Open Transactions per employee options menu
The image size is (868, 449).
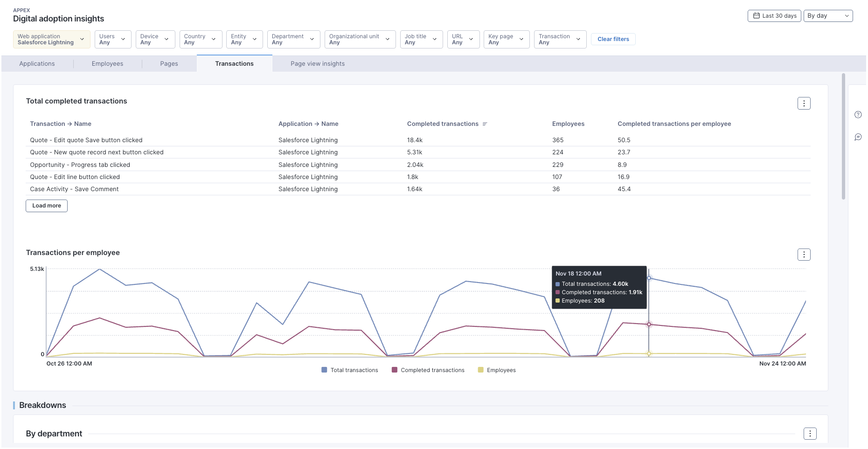(804, 255)
